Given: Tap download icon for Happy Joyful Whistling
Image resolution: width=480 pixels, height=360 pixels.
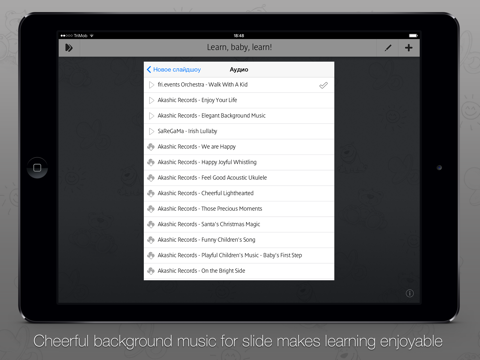Looking at the screenshot, I should click(151, 162).
